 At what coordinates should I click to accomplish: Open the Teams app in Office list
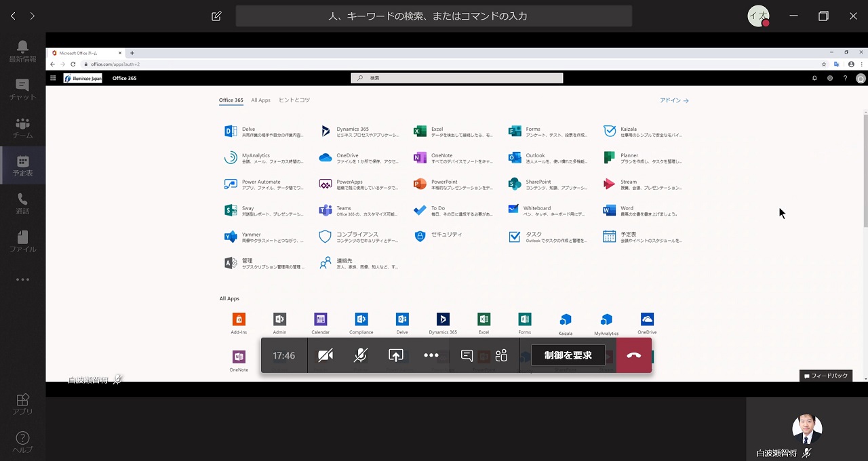(x=358, y=211)
